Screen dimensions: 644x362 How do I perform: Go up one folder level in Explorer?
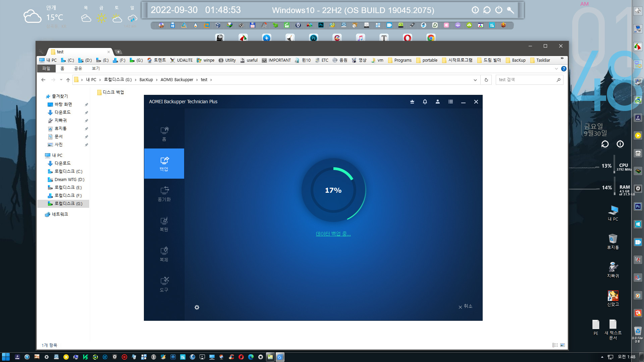(68, 80)
